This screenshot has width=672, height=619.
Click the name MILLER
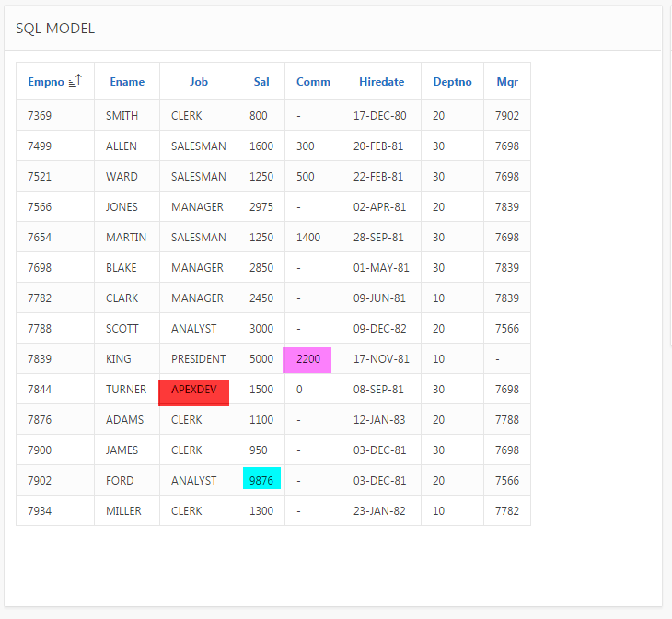tap(123, 511)
